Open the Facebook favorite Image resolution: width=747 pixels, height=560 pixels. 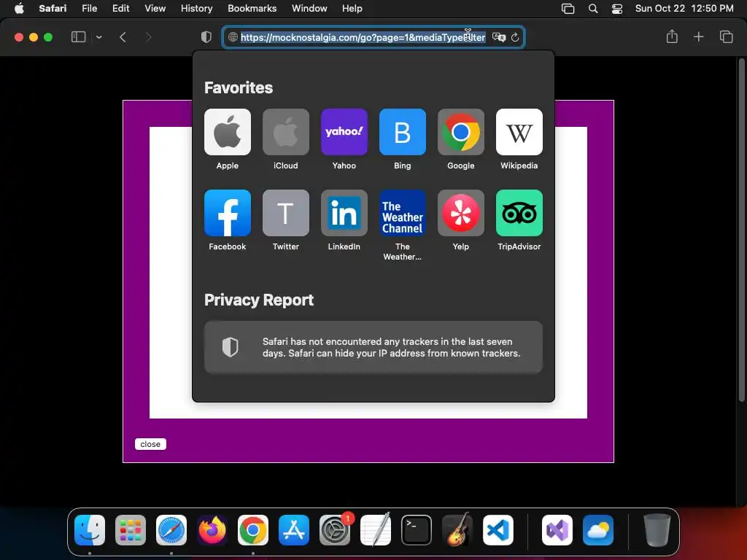[x=228, y=213]
